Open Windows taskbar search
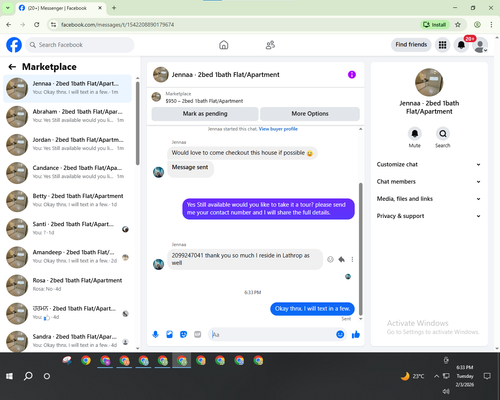 28,376
